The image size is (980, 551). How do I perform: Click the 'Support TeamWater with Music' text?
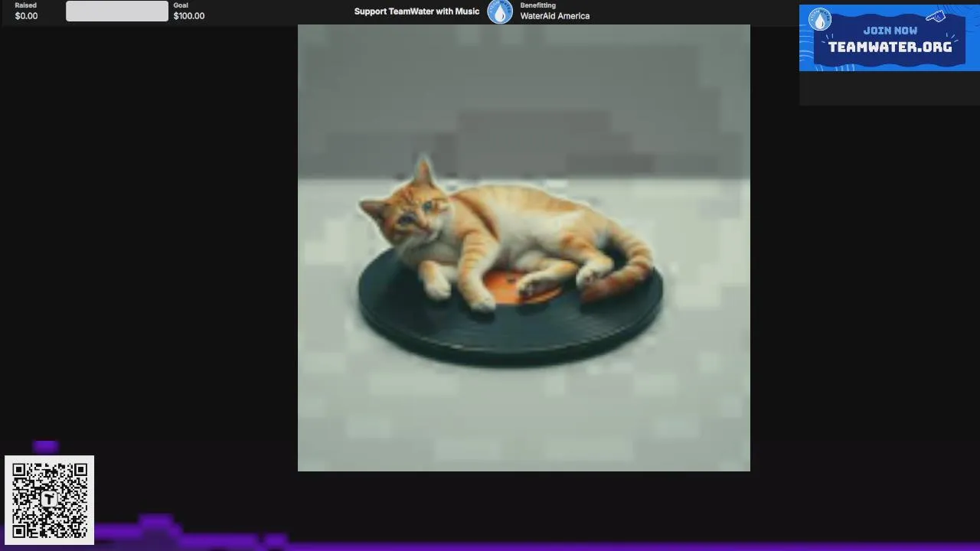coord(416,11)
